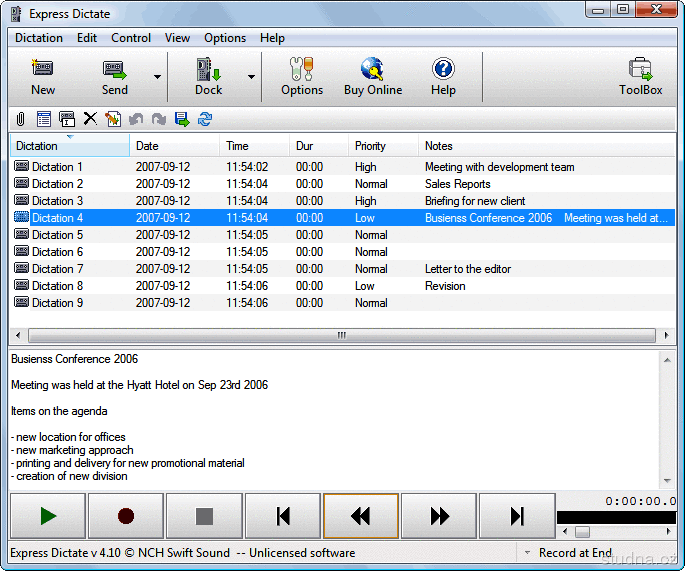This screenshot has width=685, height=571.
Task: Click the blue refresh arrows icon
Action: tap(205, 119)
